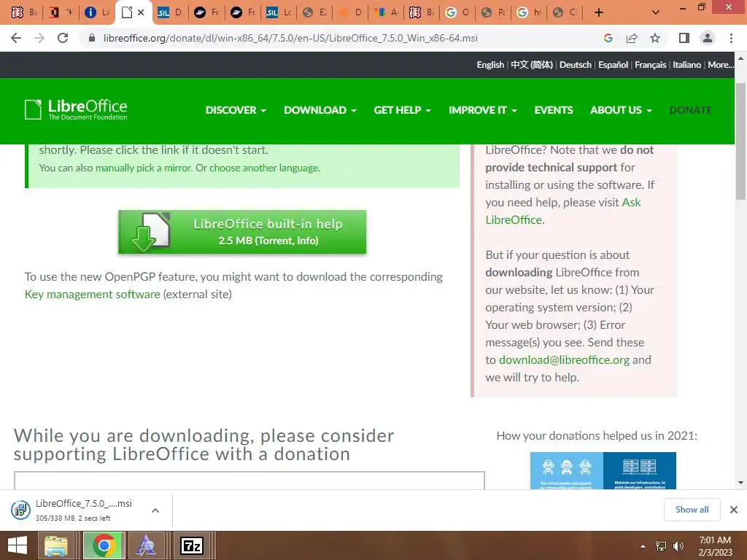Open File Explorer from the taskbar
The image size is (747, 560).
56,545
